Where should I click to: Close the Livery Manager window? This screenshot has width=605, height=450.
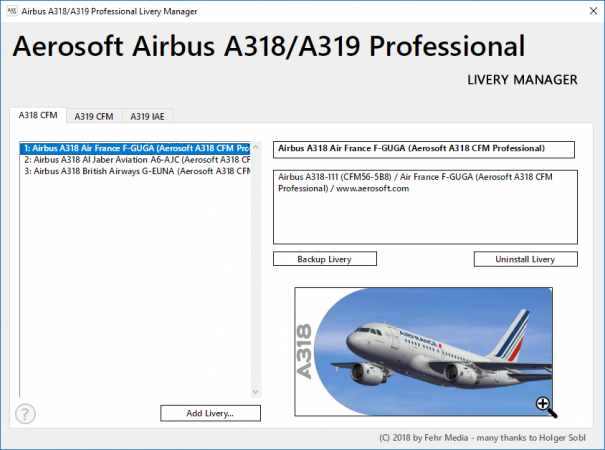pos(593,11)
